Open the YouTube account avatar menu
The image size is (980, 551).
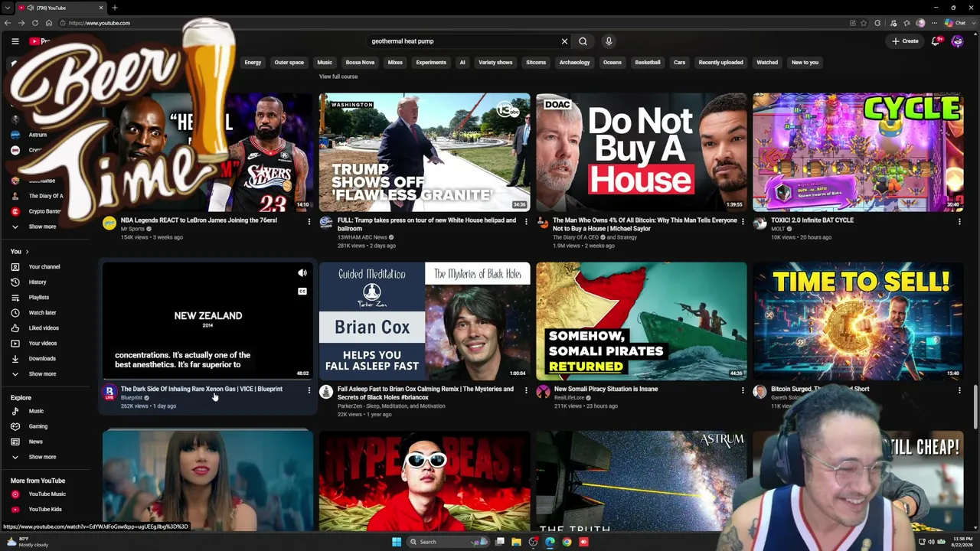[x=957, y=41]
